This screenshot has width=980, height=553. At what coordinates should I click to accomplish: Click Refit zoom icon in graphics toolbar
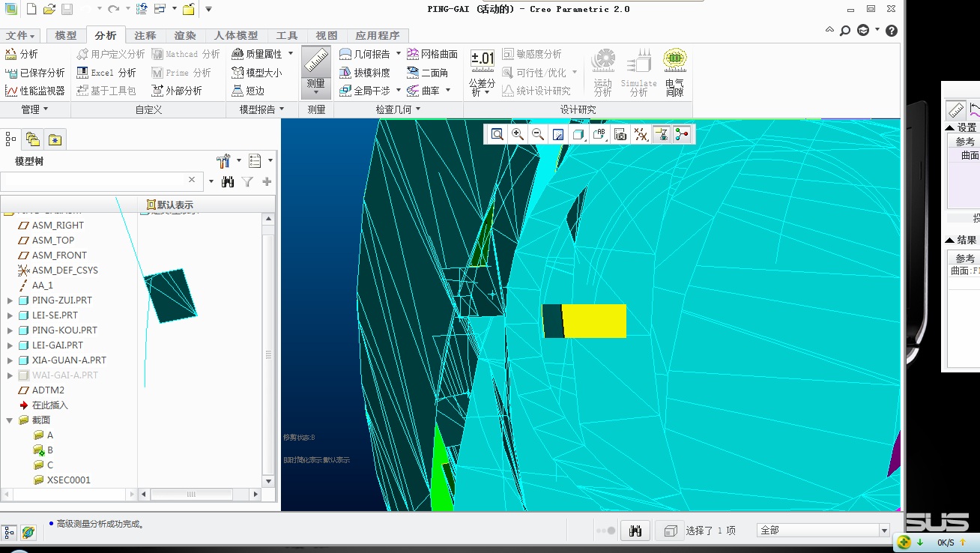coord(497,134)
